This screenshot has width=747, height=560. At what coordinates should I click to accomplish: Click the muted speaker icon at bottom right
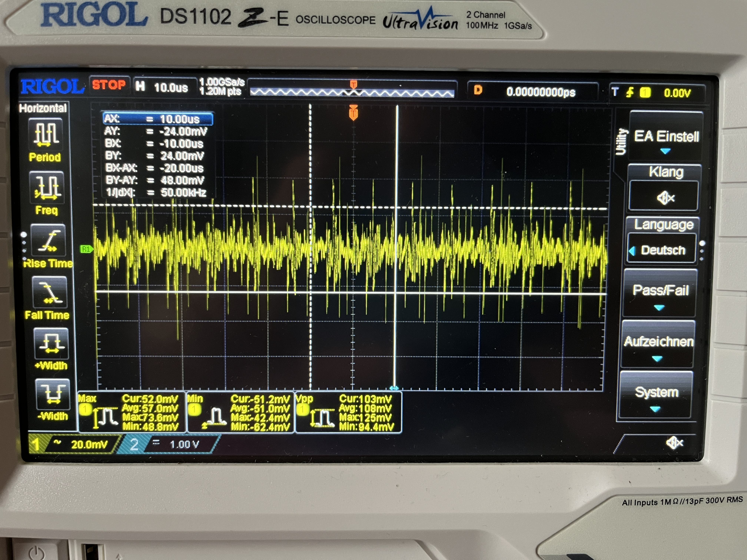coord(674,443)
